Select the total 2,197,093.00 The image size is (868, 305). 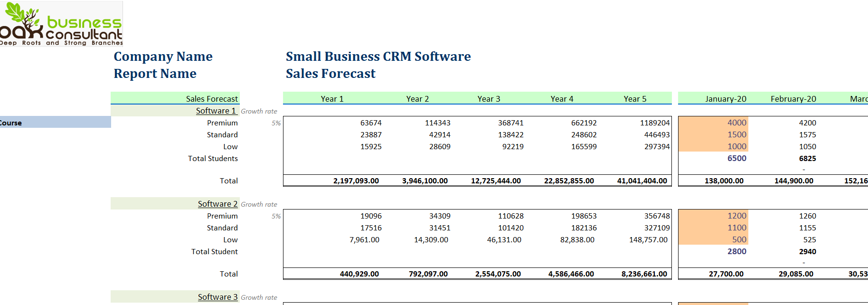coord(356,181)
